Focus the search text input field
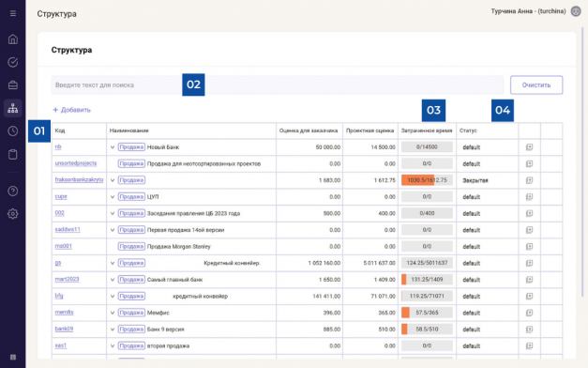588x368 pixels. click(278, 84)
